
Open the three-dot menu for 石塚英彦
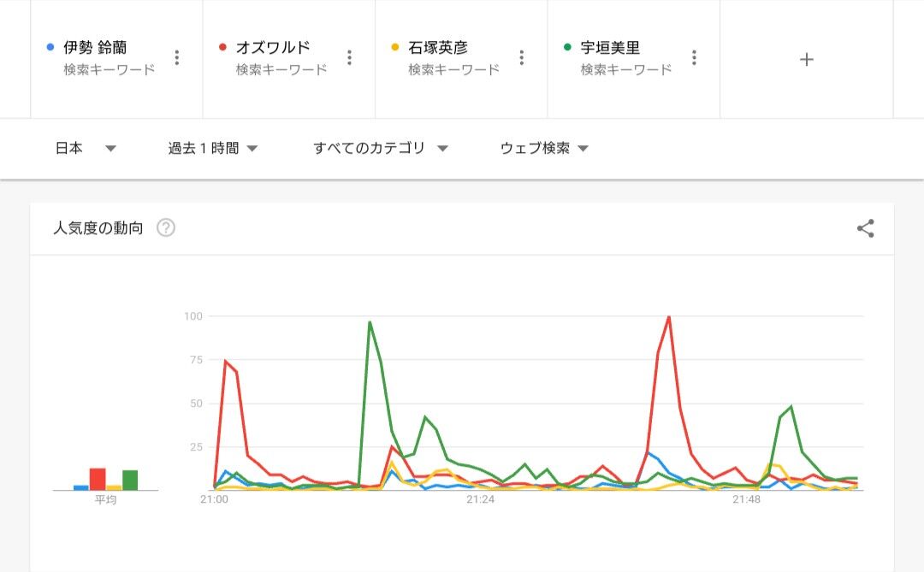[x=522, y=58]
